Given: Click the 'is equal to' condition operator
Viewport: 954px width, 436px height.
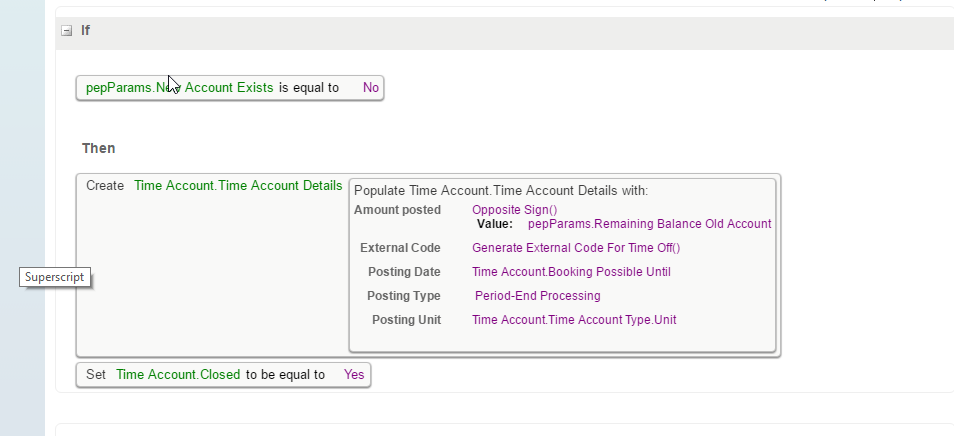Looking at the screenshot, I should pos(308,88).
